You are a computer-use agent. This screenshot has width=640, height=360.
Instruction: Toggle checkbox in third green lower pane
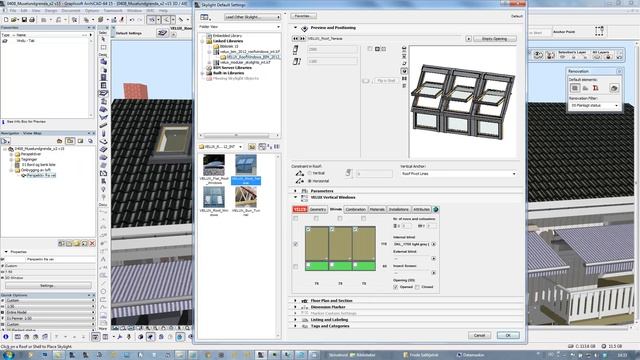tap(355, 265)
